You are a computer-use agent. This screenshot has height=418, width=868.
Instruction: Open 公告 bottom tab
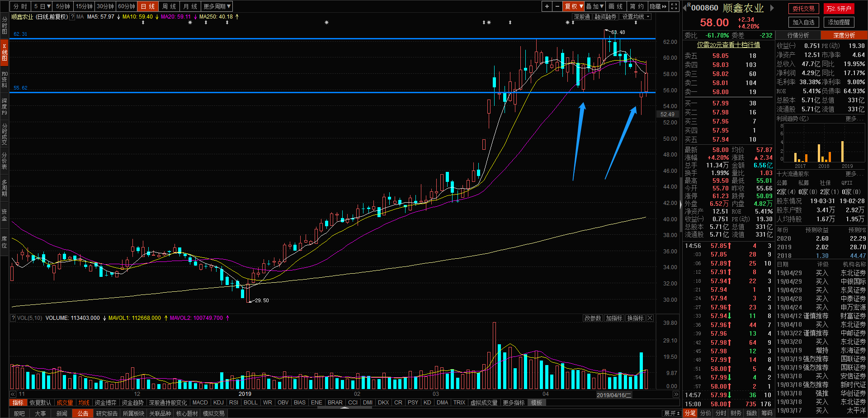[x=83, y=413]
